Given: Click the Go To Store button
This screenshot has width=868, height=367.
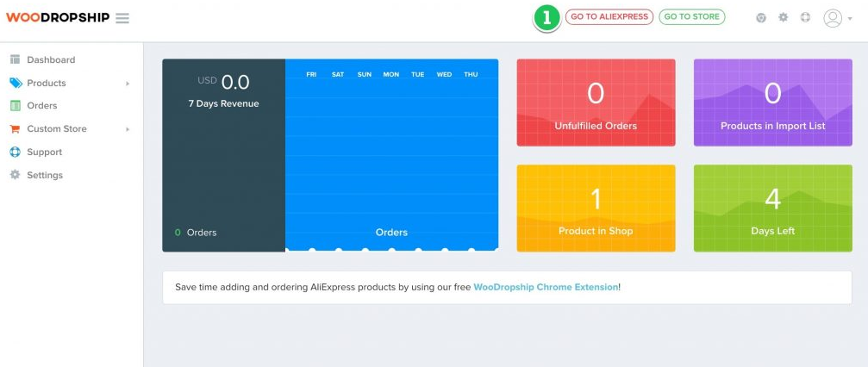Looking at the screenshot, I should (x=692, y=16).
